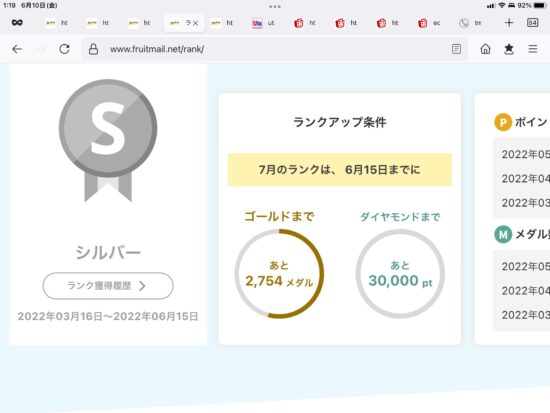Switch to the first browser tab
The image size is (550, 413).
point(56,23)
